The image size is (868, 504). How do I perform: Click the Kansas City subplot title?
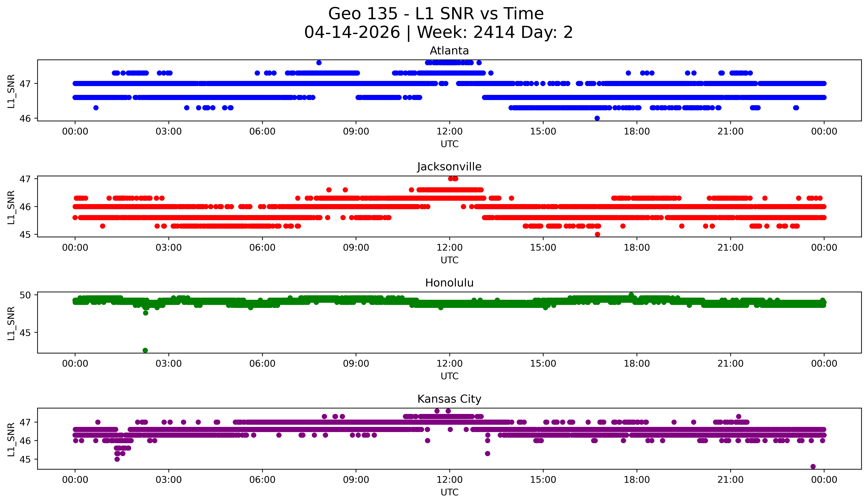pyautogui.click(x=449, y=399)
